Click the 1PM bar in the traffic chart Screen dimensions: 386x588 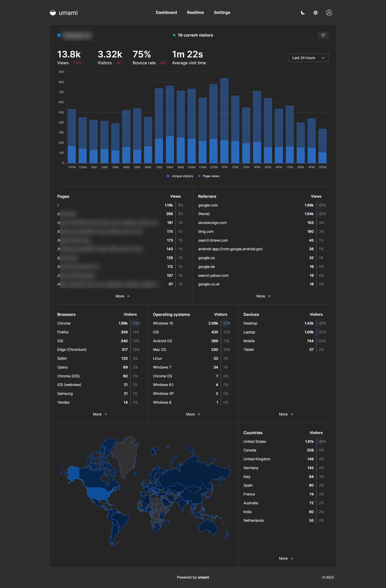224,119
